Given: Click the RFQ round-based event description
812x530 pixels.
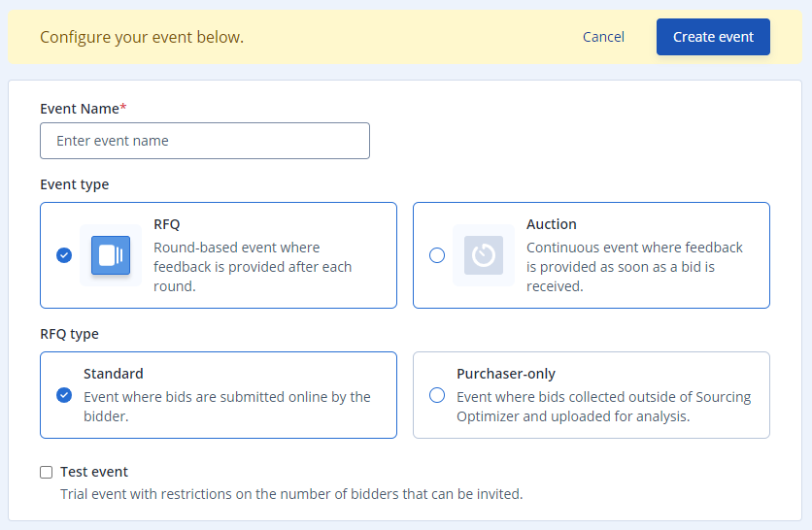Looking at the screenshot, I should coord(253,267).
